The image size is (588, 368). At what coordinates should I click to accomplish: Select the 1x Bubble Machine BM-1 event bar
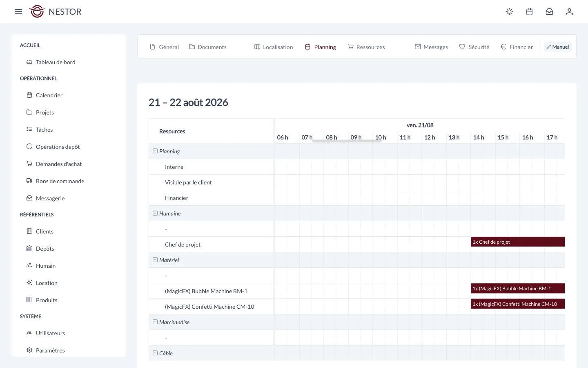click(518, 288)
